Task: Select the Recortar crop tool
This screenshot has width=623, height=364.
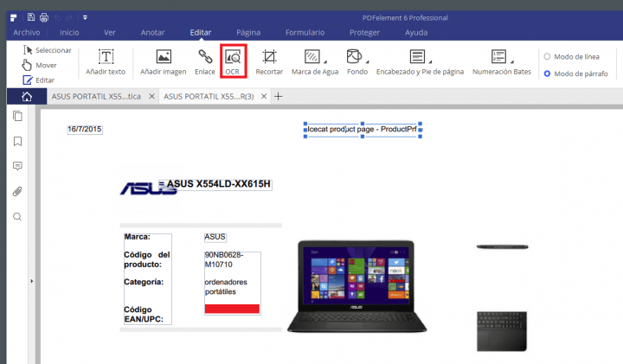Action: coord(269,61)
